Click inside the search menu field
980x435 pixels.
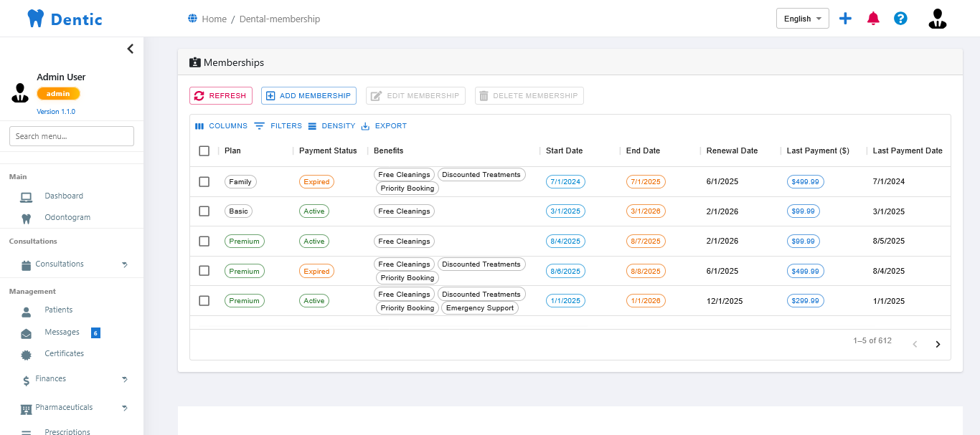(71, 135)
